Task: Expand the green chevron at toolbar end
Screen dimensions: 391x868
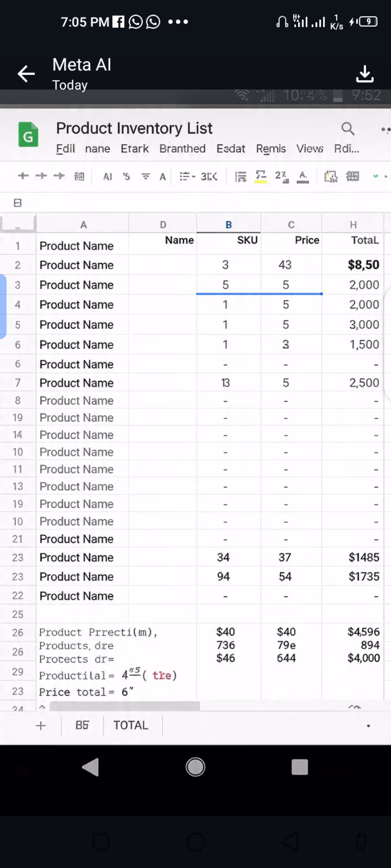Action: [x=375, y=176]
